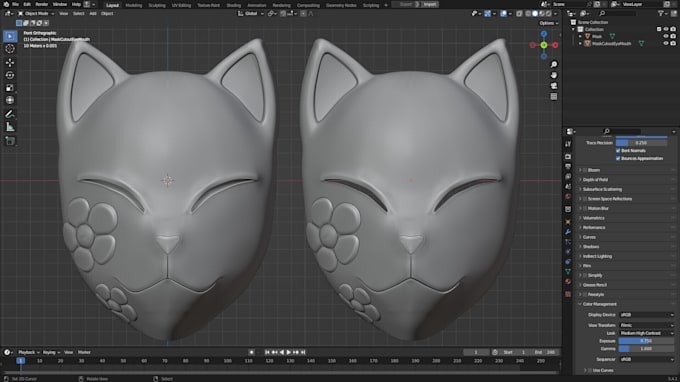680x382 pixels.
Task: Select the Rotate tool
Action: pyautogui.click(x=10, y=75)
